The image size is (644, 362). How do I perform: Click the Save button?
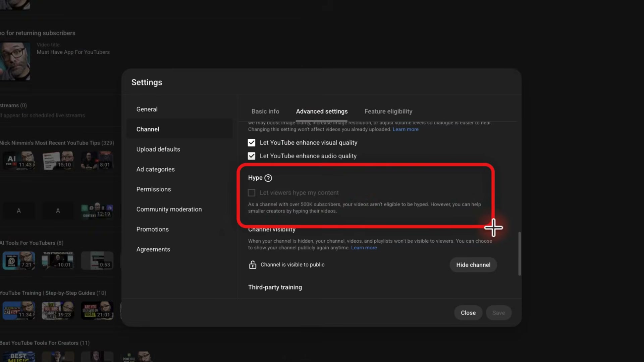coord(498,313)
